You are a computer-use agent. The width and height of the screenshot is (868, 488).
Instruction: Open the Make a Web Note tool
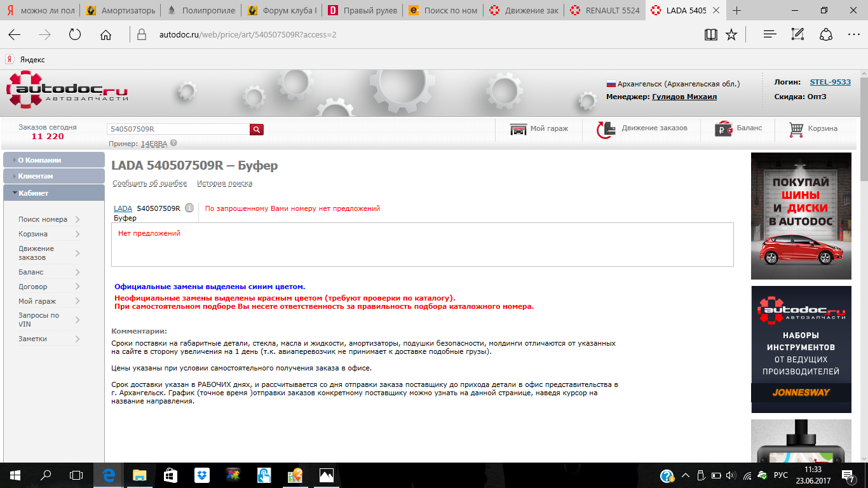pos(798,35)
